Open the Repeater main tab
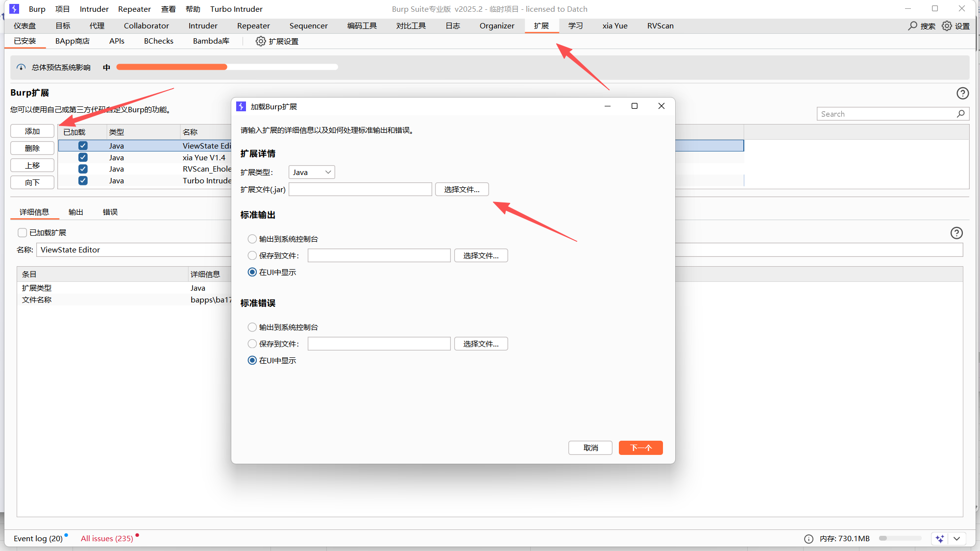Image resolution: width=980 pixels, height=551 pixels. [253, 25]
